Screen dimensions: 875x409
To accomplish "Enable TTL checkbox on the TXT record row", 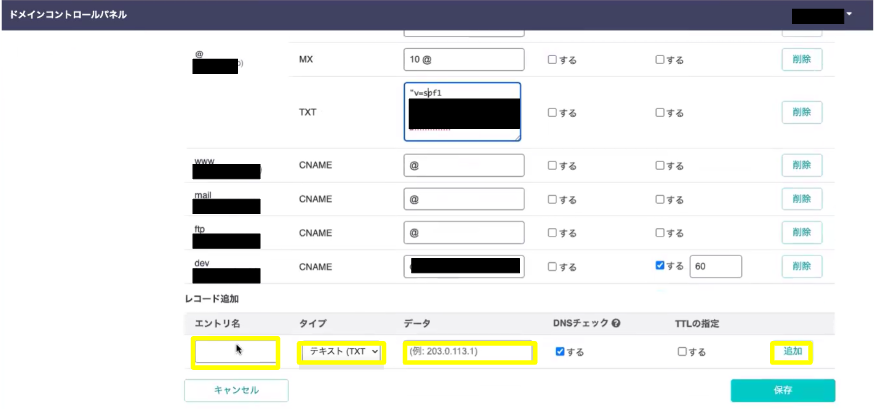I will pyautogui.click(x=660, y=113).
